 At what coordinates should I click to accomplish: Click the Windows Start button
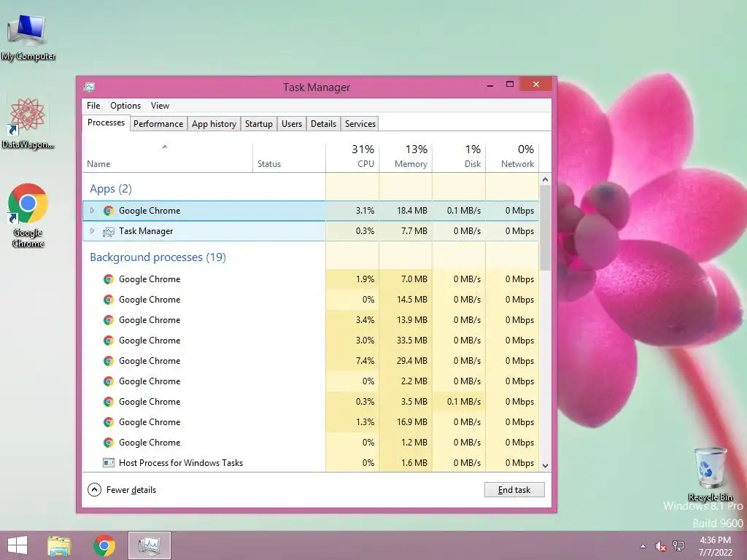pos(18,545)
